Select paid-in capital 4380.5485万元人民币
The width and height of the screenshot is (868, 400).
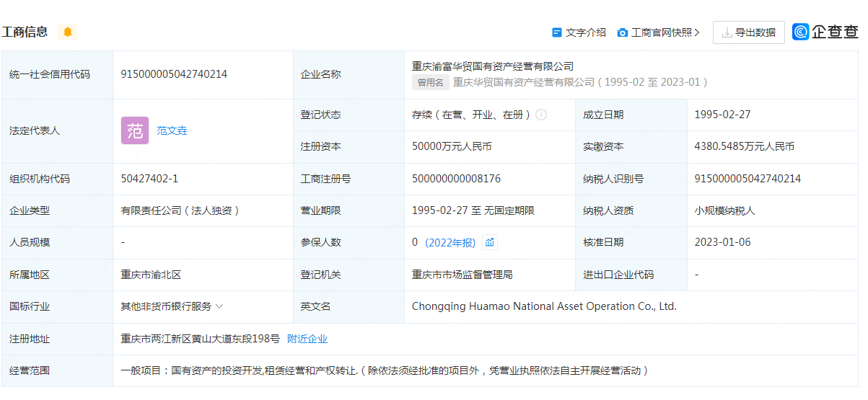coord(745,146)
